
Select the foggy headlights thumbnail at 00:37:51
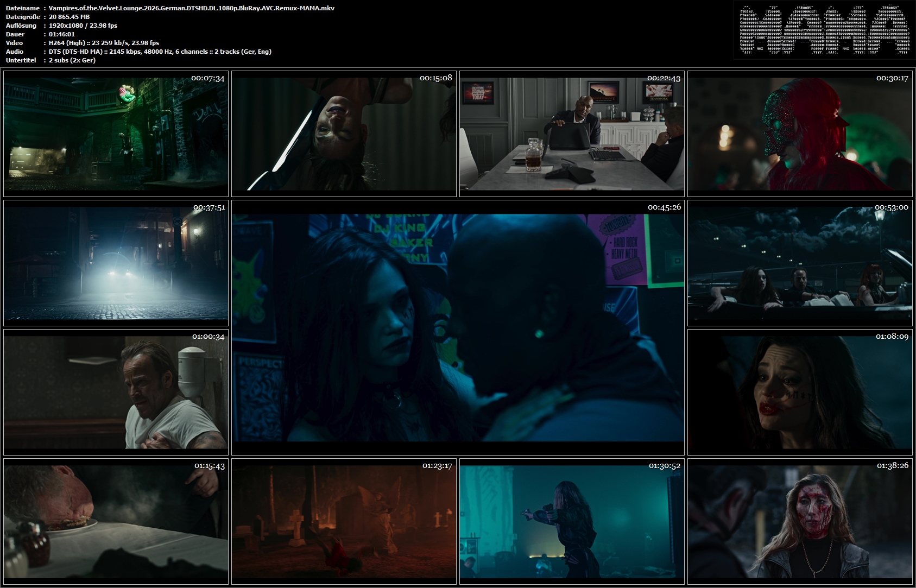[116, 263]
